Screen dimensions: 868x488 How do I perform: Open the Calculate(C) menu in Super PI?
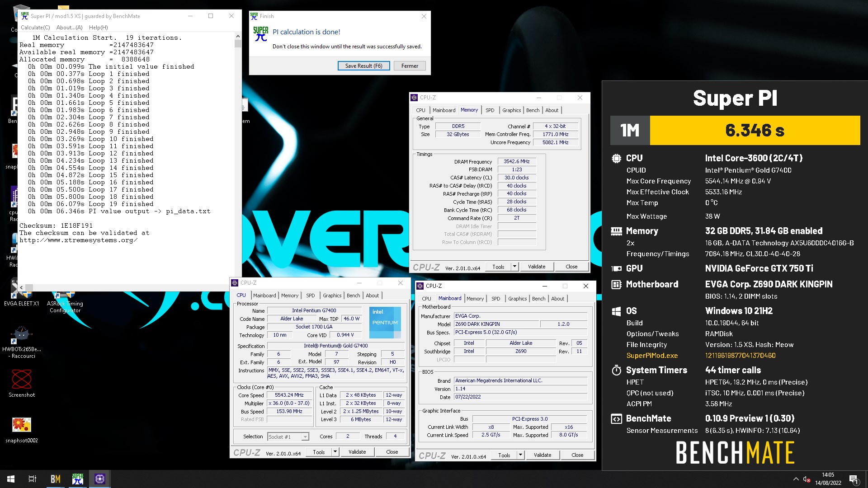[x=35, y=28]
